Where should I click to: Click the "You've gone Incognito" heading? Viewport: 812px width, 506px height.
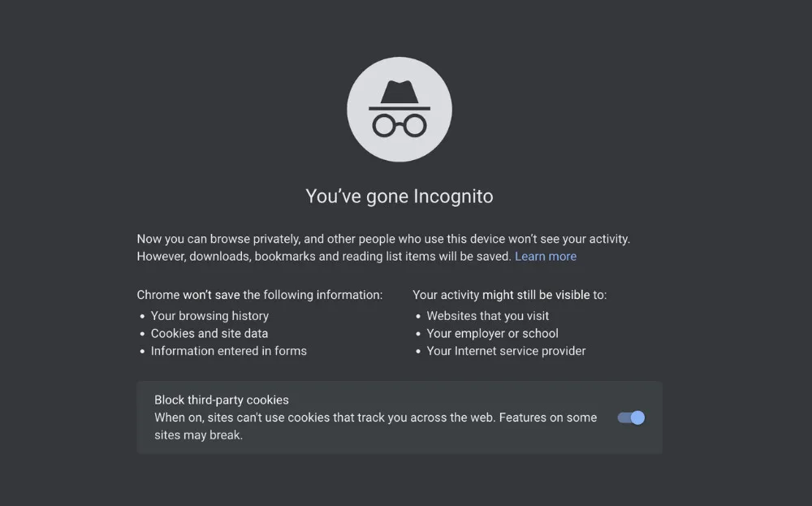[x=399, y=197]
